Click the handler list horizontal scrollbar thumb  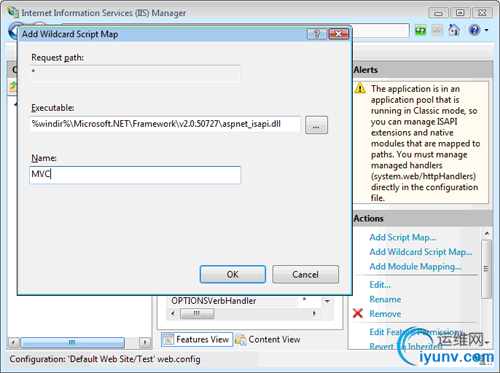coord(197,313)
